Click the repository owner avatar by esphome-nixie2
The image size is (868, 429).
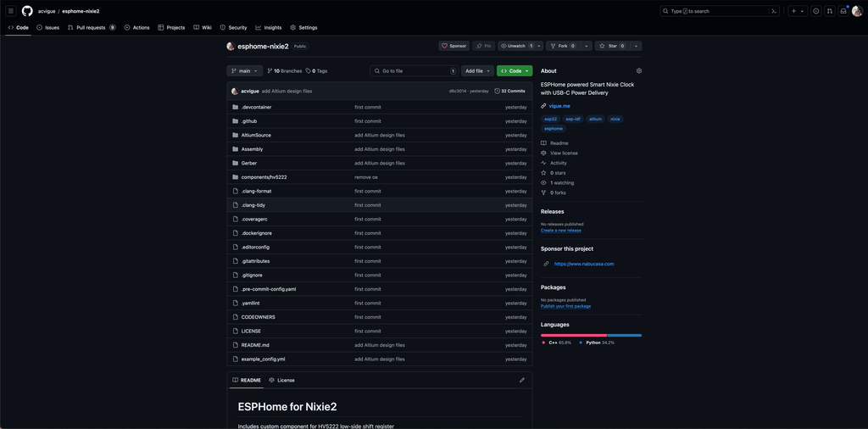[231, 47]
